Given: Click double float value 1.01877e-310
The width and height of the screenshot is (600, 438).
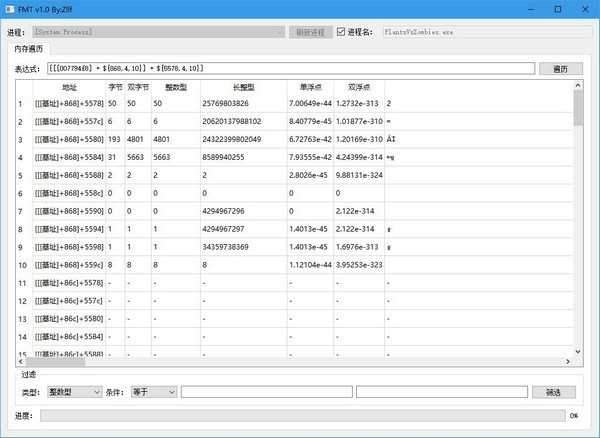Looking at the screenshot, I should (359, 122).
